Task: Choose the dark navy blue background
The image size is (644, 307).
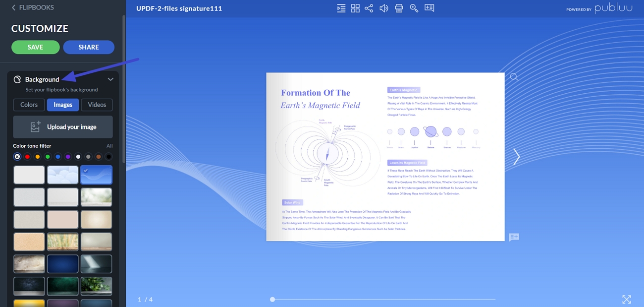Action: tap(63, 264)
